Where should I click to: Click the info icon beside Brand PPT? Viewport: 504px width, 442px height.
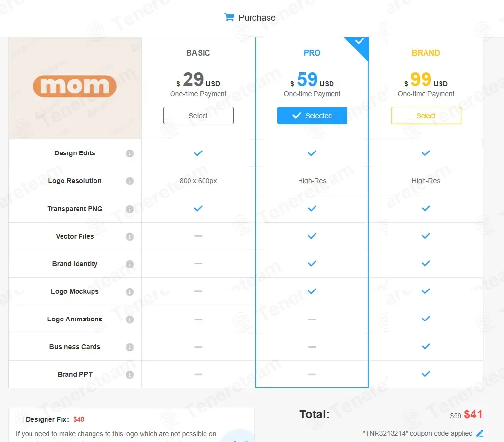[x=130, y=375]
